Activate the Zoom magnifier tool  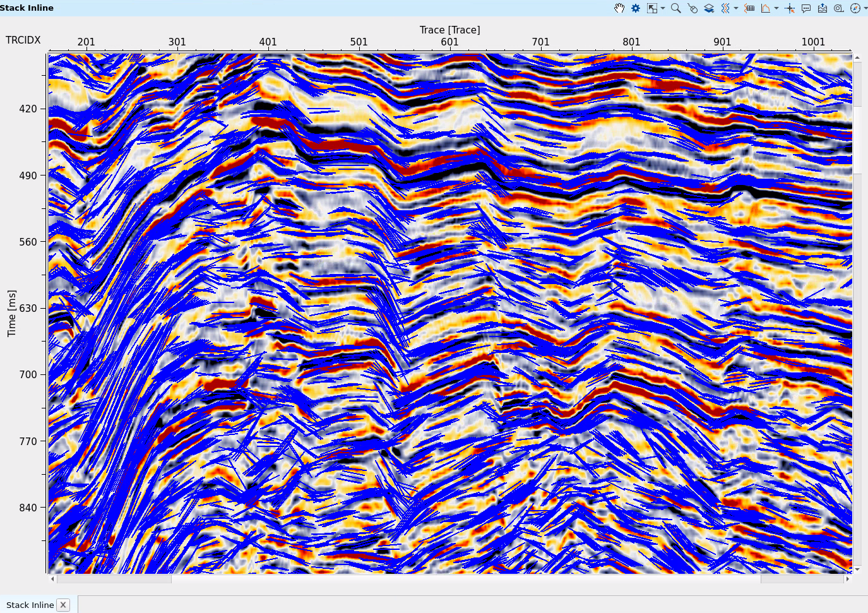click(675, 8)
